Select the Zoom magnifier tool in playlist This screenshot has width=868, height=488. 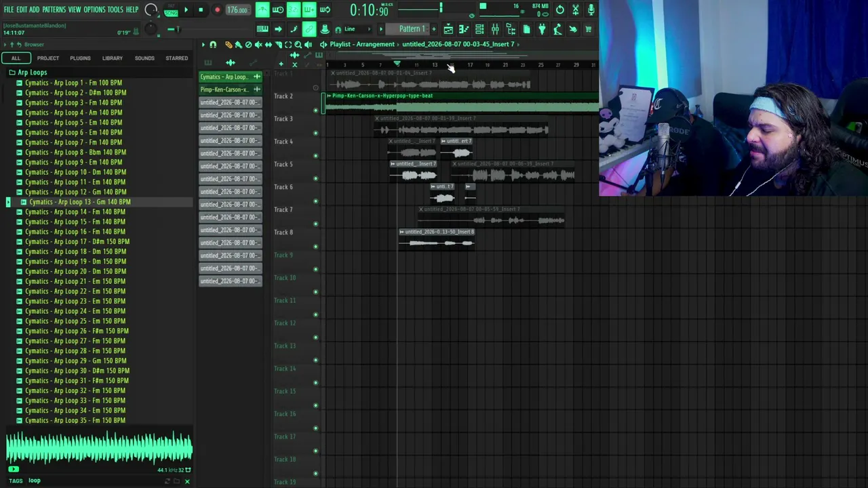coord(298,45)
